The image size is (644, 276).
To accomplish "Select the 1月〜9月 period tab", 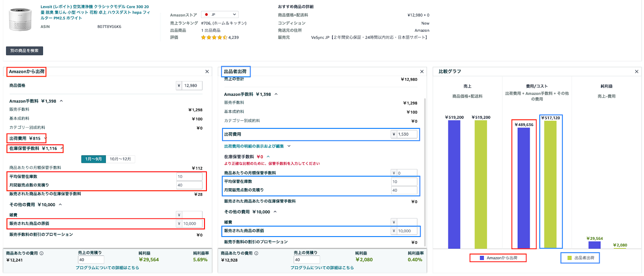I will point(93,159).
